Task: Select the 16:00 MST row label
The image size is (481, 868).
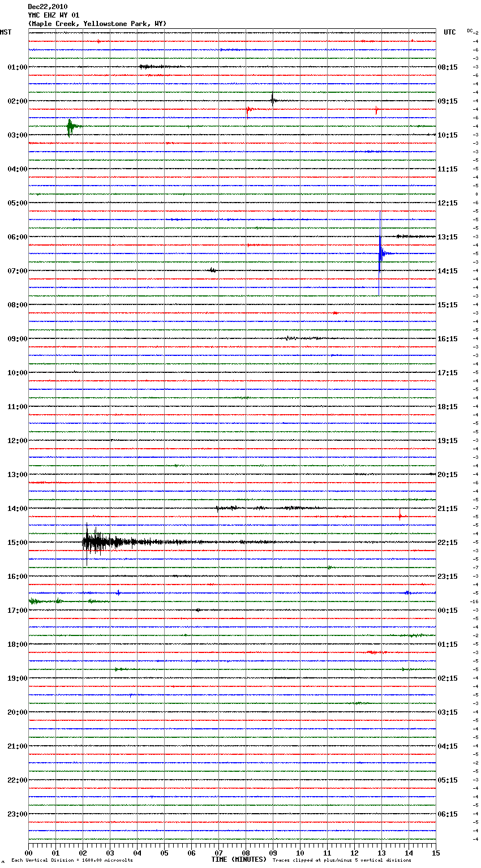Action: 17,577
